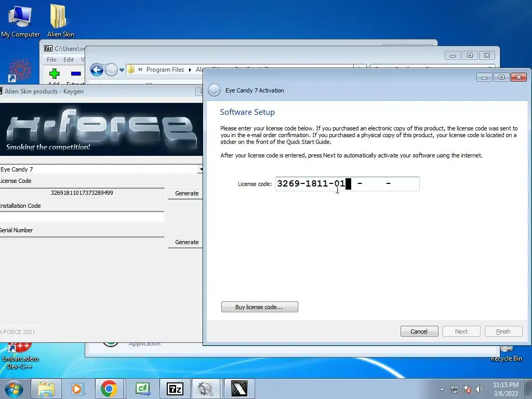Open My Computer desktop icon
This screenshot has width=532, height=399.
(x=20, y=21)
